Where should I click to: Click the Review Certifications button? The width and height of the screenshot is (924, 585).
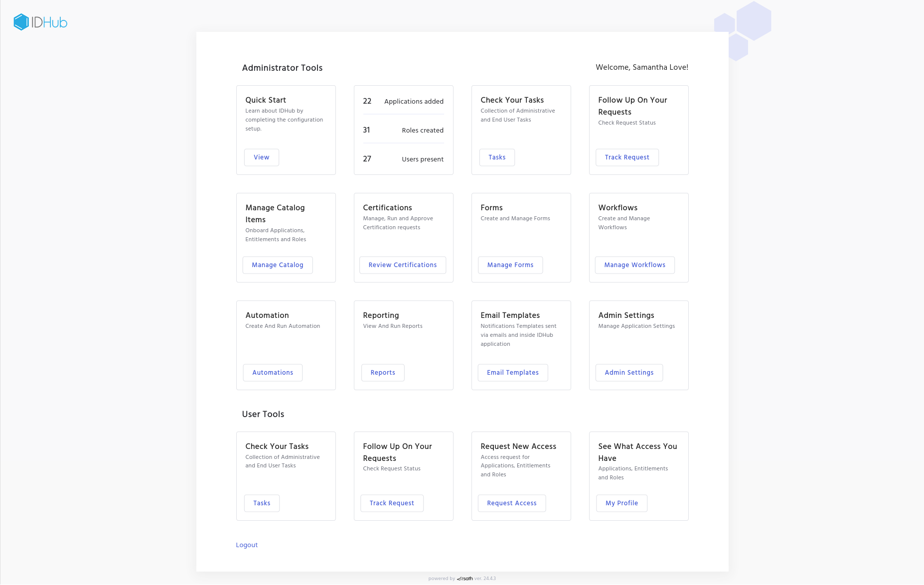pos(403,265)
